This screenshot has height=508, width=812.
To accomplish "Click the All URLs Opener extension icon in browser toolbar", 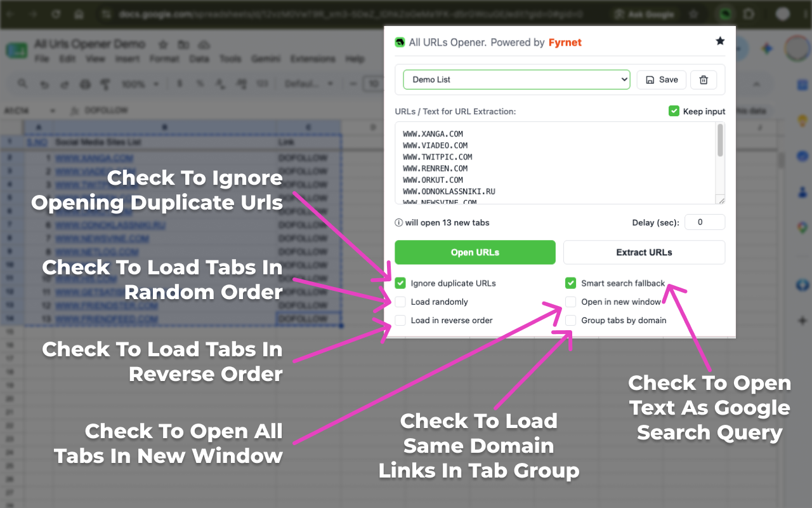I will 726,13.
